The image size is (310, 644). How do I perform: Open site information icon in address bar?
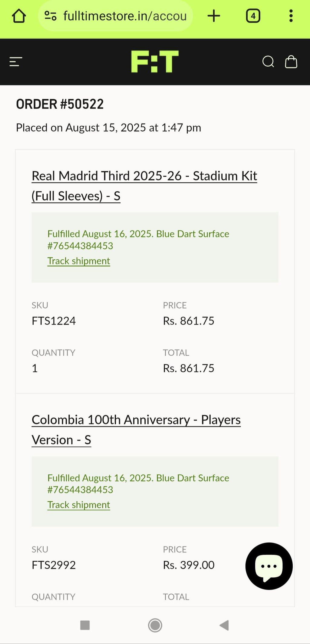point(50,16)
